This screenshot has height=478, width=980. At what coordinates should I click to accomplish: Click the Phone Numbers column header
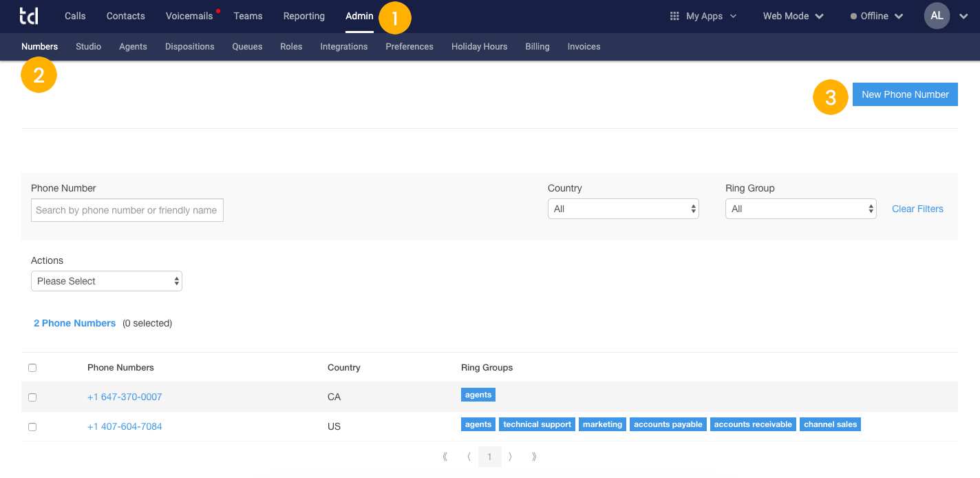[x=120, y=368]
